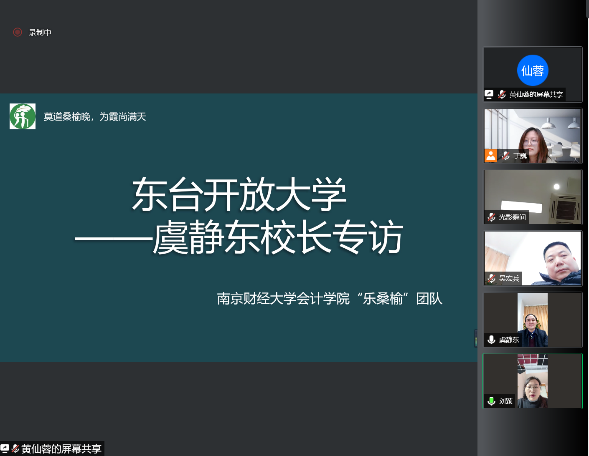The image size is (589, 456).
Task: Click the slide title 东台开放大学
Action: [x=239, y=195]
